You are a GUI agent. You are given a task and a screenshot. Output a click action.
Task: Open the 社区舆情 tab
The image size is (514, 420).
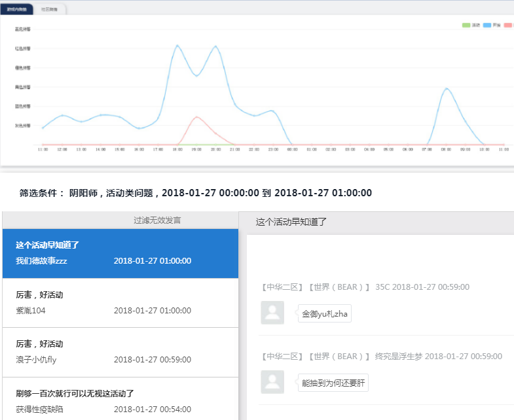coord(48,10)
